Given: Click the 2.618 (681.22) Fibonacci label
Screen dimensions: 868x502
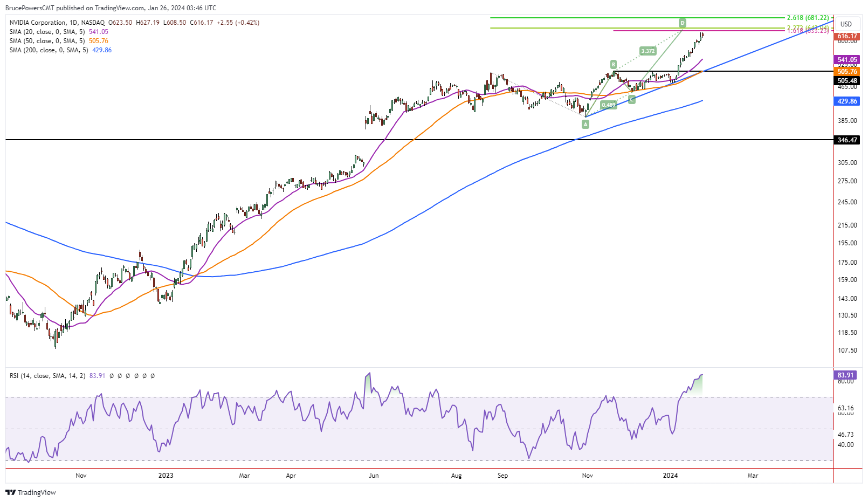Looking at the screenshot, I should [x=808, y=18].
